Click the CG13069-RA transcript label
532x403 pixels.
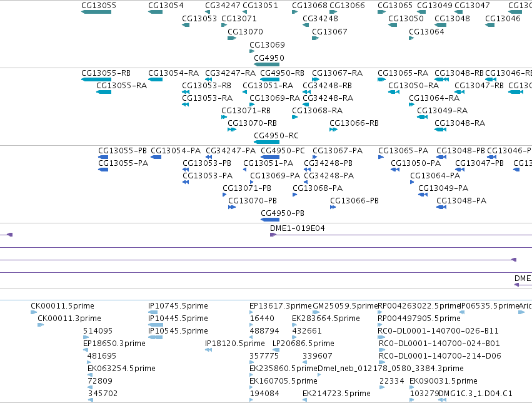coord(275,98)
